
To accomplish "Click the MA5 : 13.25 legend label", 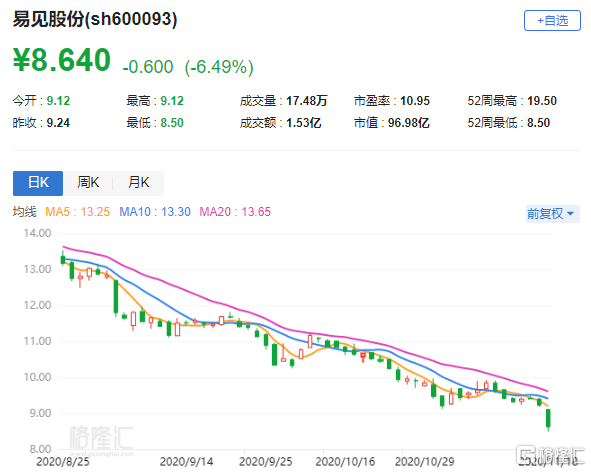I will 77,211.
